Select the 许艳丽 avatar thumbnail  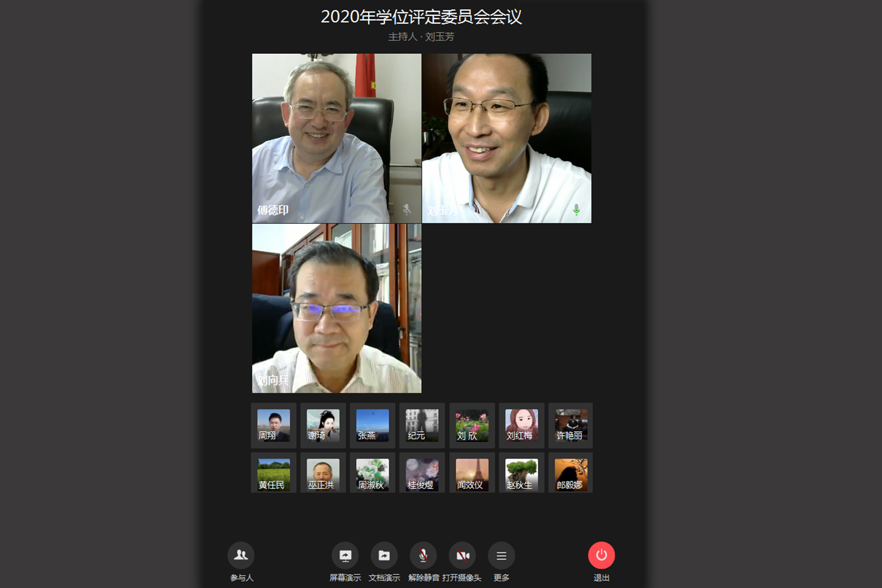coord(571,425)
